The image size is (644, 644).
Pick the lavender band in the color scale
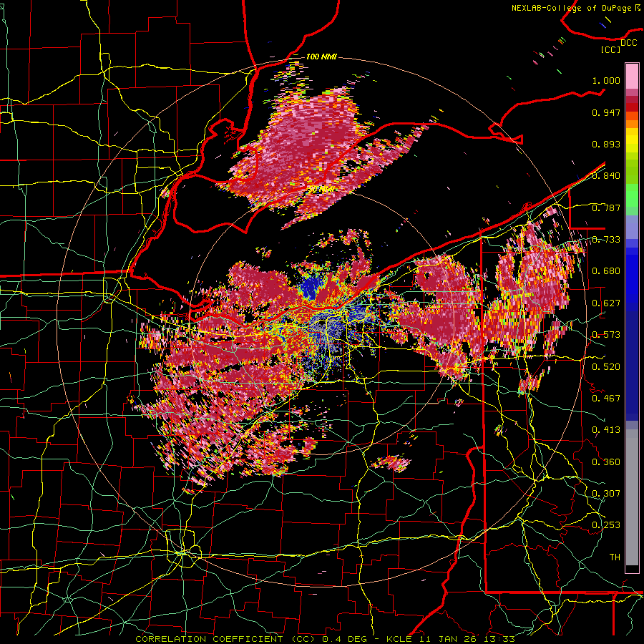pos(632,227)
